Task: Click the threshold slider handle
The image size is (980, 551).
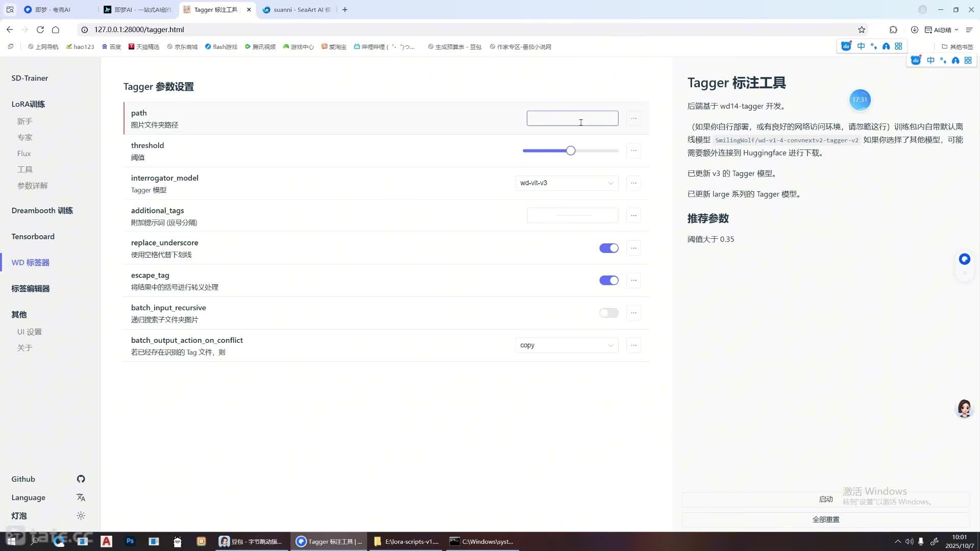Action: pyautogui.click(x=571, y=151)
